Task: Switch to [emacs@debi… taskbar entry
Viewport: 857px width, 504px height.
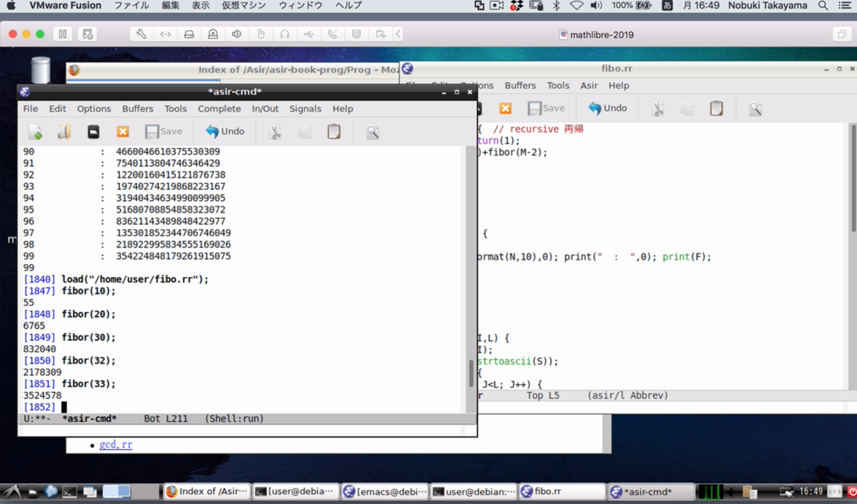Action: click(384, 491)
